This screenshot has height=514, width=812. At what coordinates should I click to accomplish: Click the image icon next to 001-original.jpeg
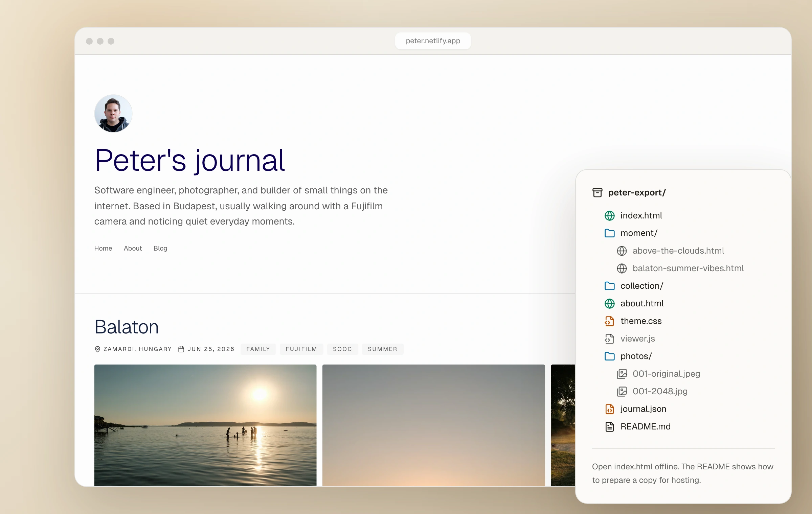[x=622, y=374]
